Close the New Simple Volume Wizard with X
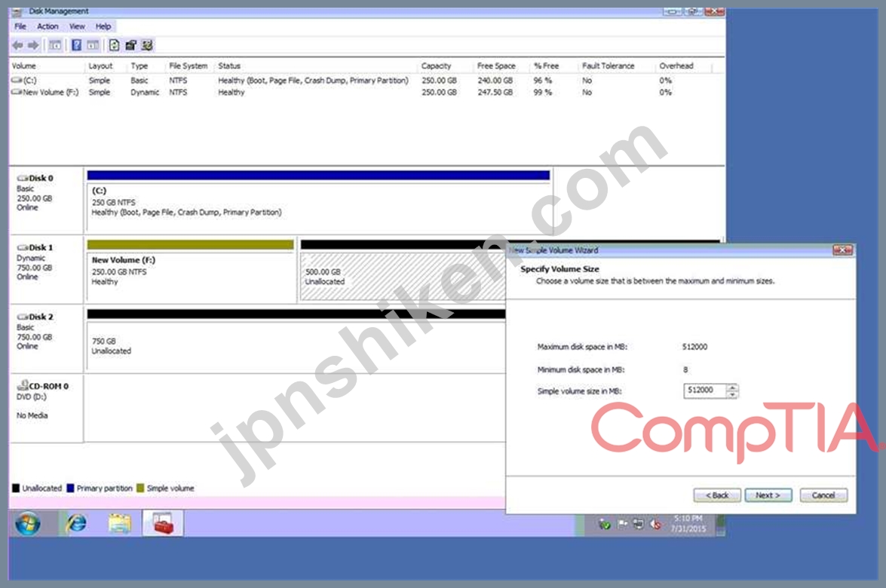Screen dimensions: 886x588 tap(842, 250)
